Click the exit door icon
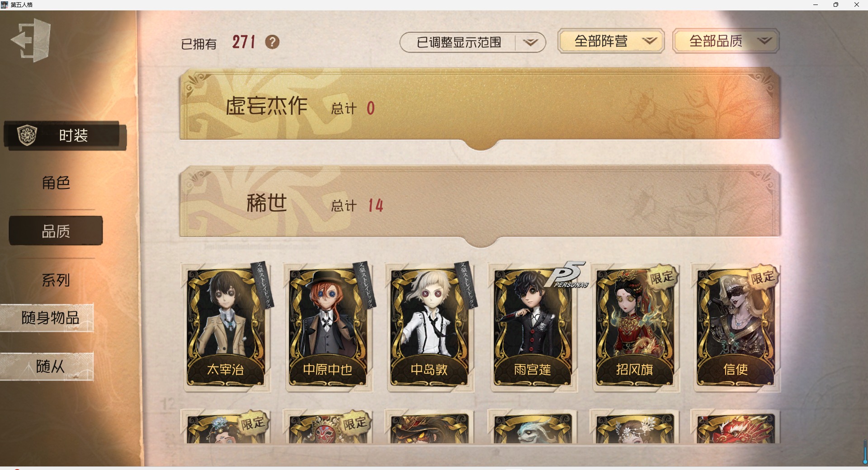The image size is (868, 470). [x=31, y=40]
